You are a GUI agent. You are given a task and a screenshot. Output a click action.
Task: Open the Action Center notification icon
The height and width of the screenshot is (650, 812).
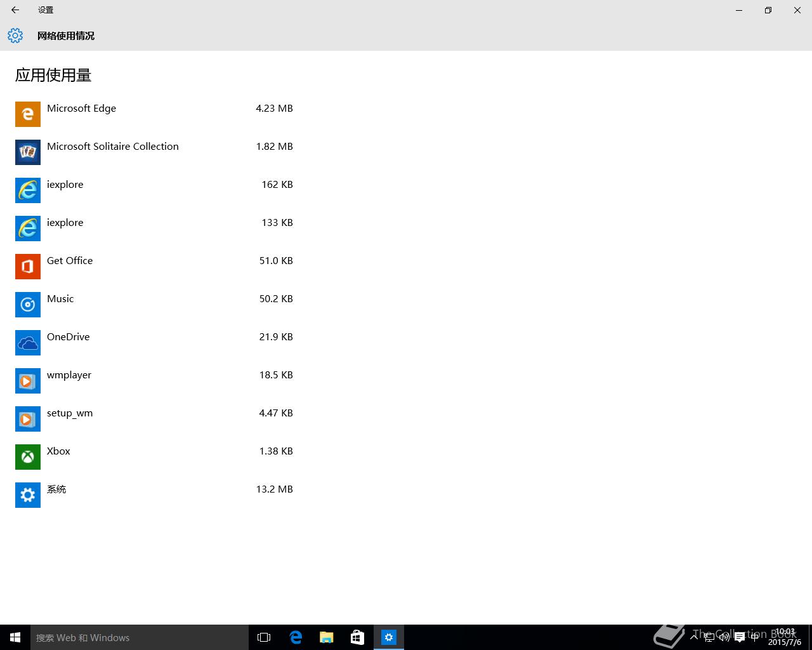tap(740, 638)
